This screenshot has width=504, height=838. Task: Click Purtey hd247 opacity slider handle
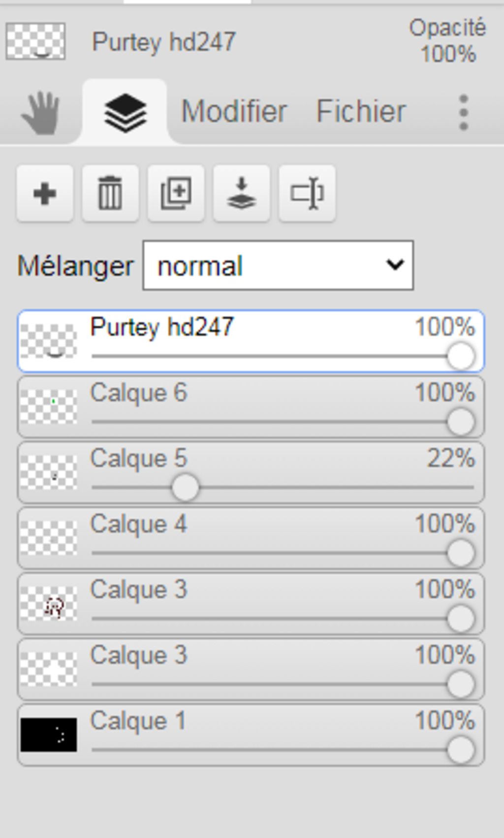[x=461, y=356]
